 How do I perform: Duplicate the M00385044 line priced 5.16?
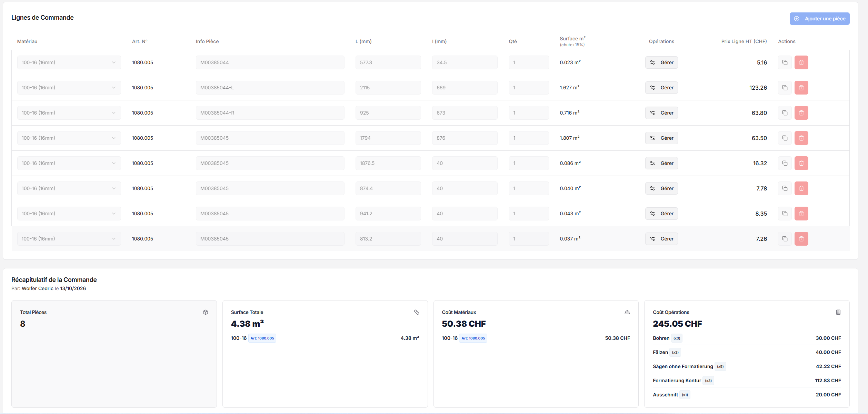(785, 62)
